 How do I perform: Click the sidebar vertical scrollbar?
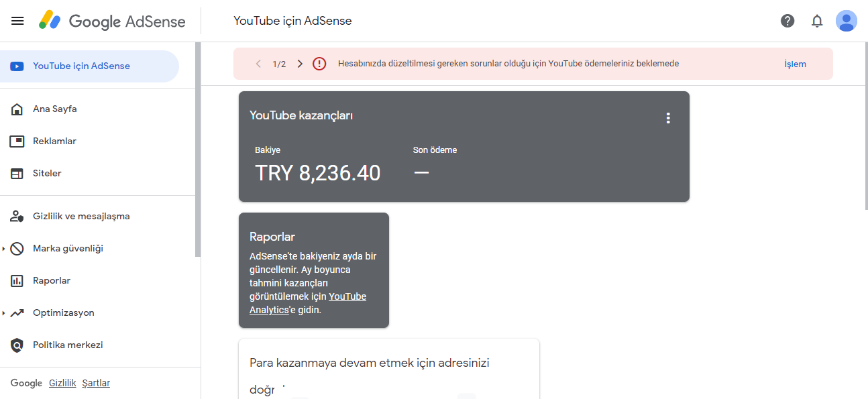click(x=198, y=150)
